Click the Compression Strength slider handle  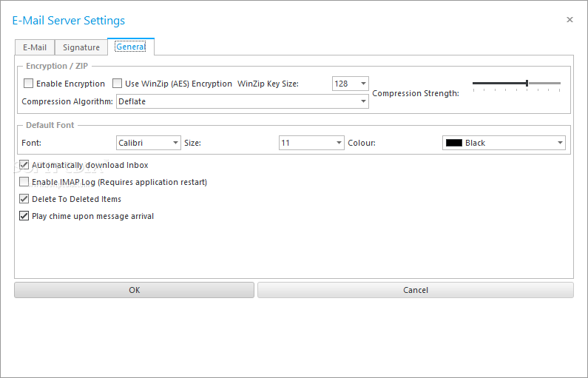click(x=527, y=84)
